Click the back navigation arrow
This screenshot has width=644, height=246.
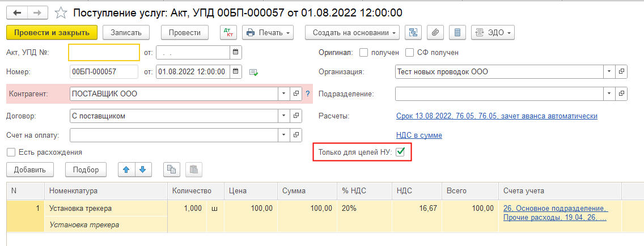tap(17, 12)
